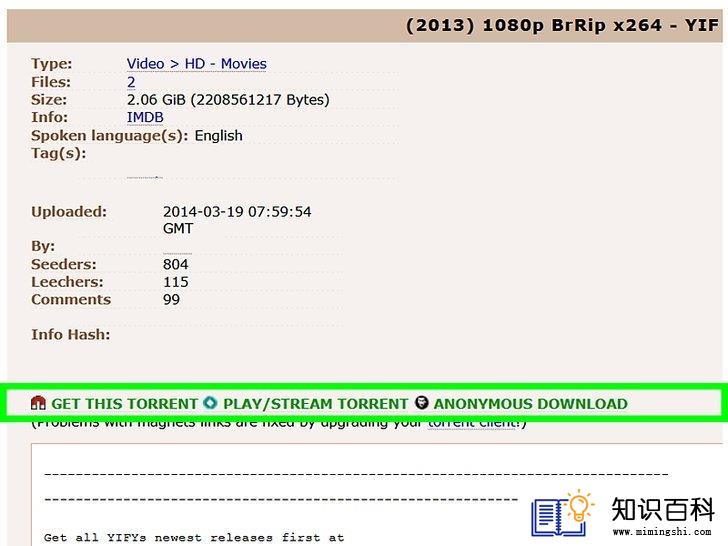
Task: Open the IMDB info link
Action: click(x=145, y=117)
